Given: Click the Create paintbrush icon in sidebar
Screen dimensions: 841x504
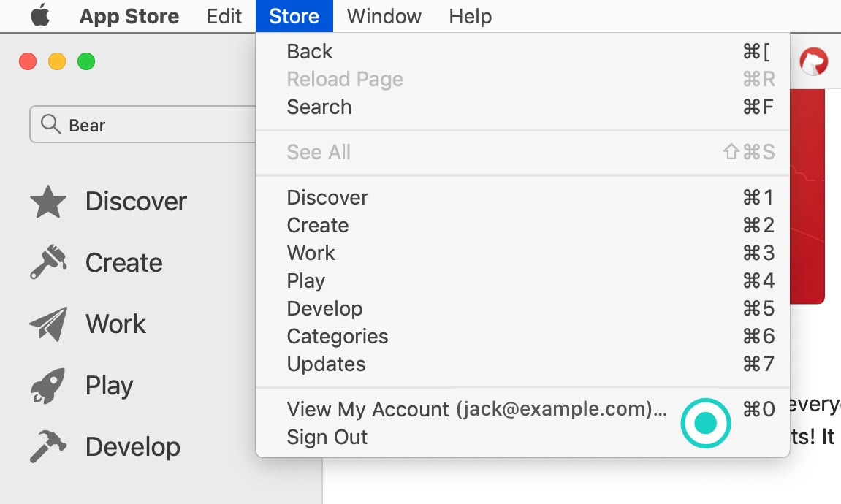Looking at the screenshot, I should [48, 264].
